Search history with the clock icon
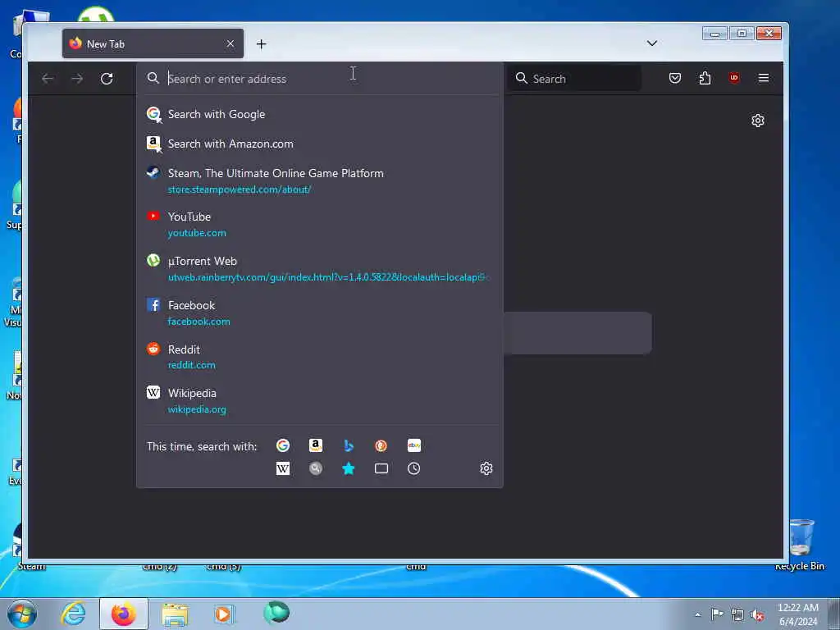 pyautogui.click(x=413, y=468)
